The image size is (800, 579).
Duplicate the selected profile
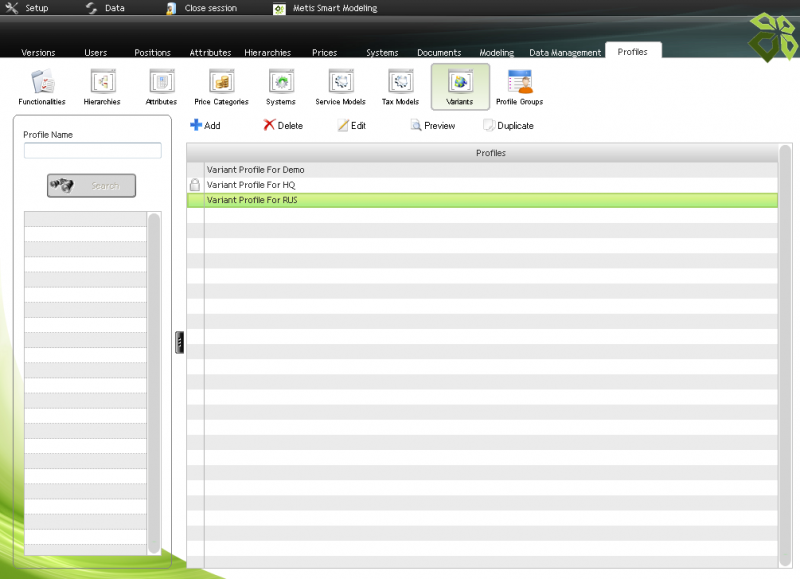point(508,126)
